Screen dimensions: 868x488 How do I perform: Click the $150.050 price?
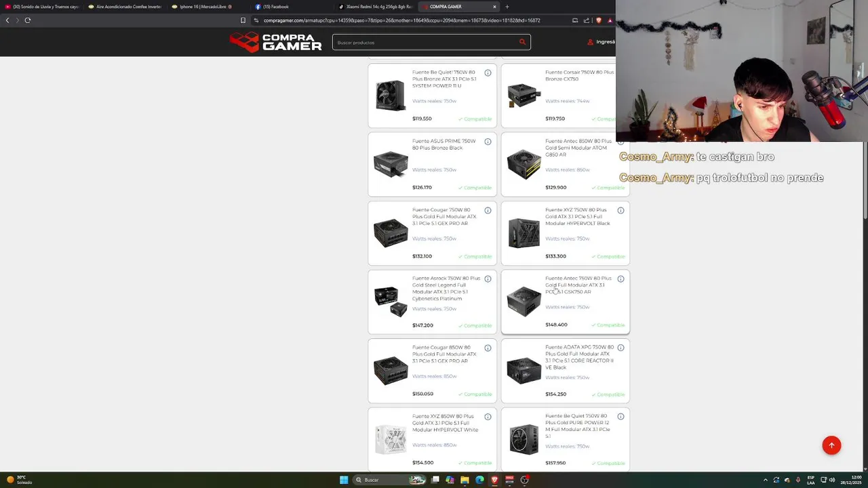422,394
